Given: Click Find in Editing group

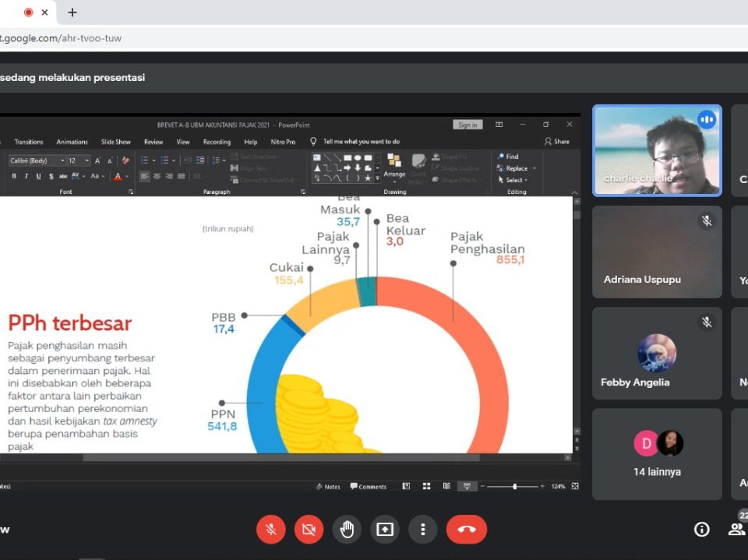Looking at the screenshot, I should (508, 157).
